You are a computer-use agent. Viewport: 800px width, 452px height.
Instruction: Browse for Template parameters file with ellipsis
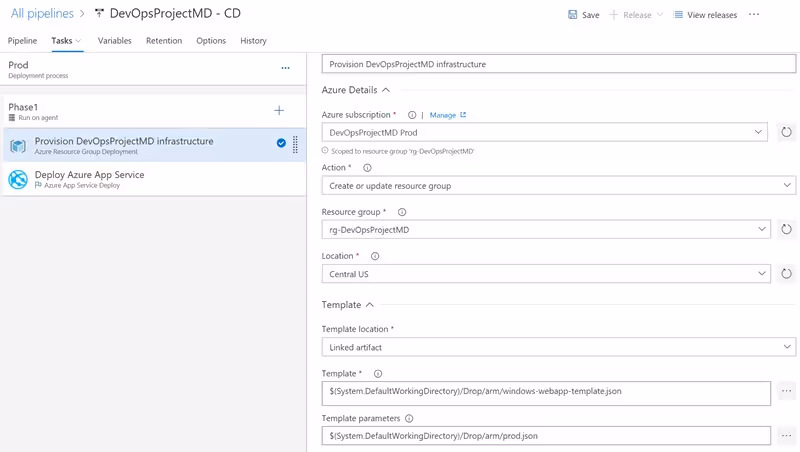[786, 436]
